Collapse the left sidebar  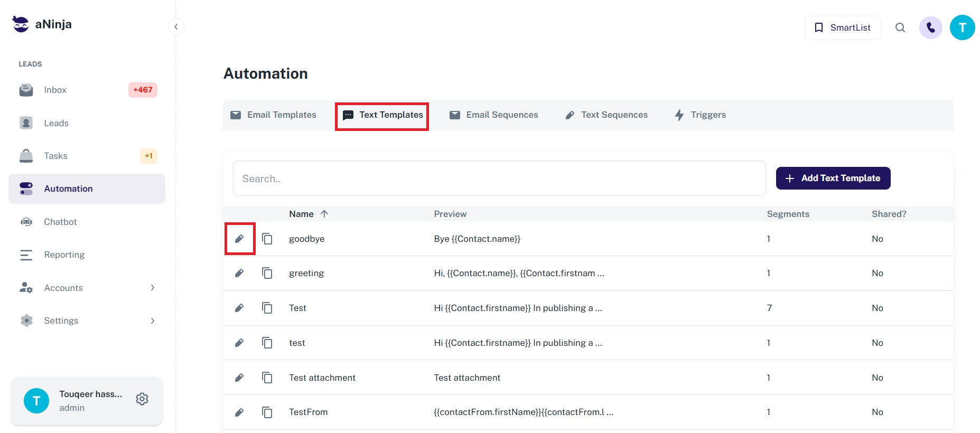coord(176,26)
